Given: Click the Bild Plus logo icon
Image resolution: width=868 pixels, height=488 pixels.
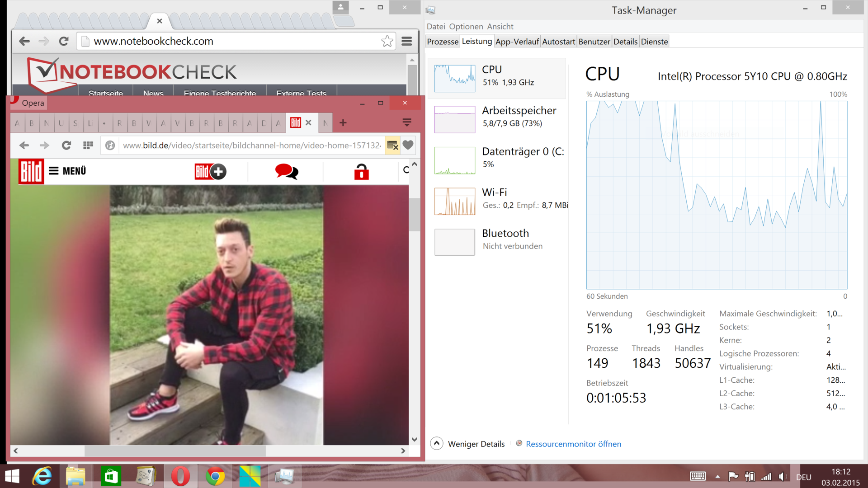Looking at the screenshot, I should tap(210, 172).
